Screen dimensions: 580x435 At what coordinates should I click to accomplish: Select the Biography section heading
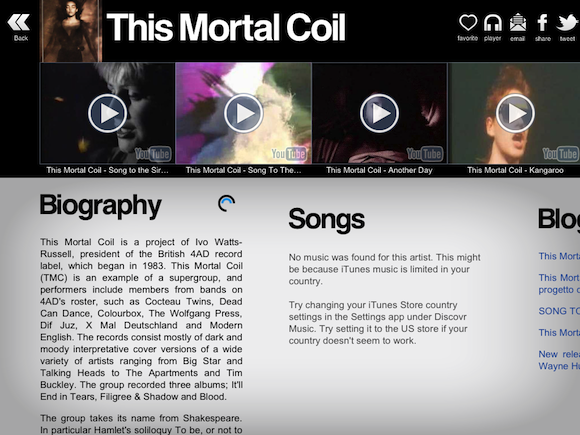100,206
